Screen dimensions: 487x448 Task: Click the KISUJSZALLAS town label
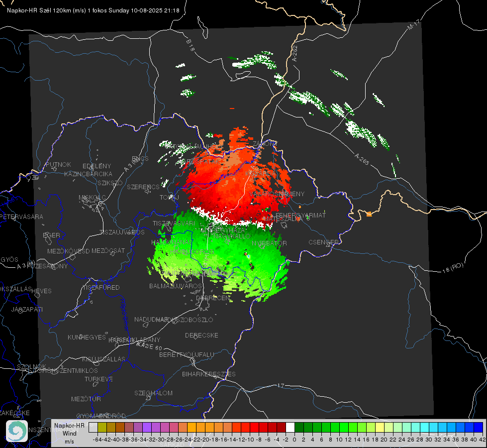(103, 359)
